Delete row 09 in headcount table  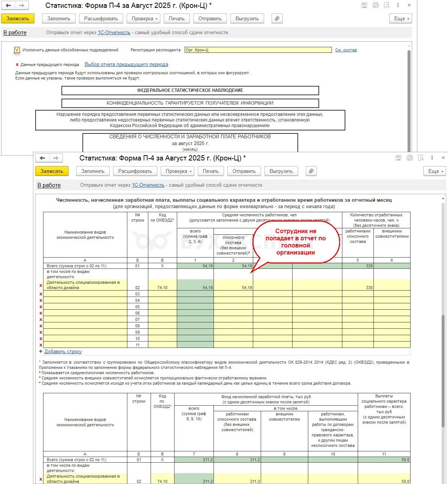coord(41,332)
